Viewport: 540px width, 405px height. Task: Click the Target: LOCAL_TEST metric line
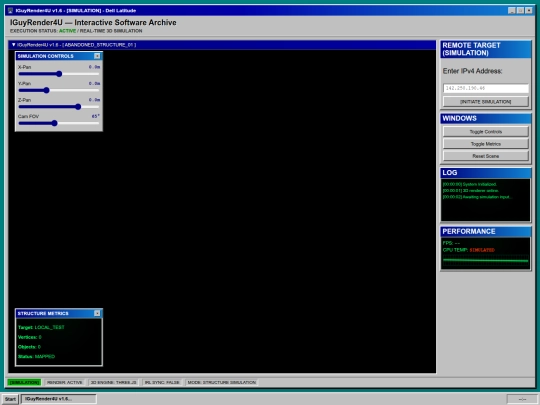[x=41, y=328]
